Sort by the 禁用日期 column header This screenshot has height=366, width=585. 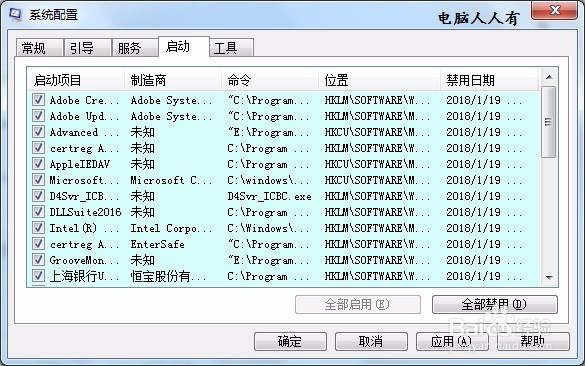click(489, 80)
